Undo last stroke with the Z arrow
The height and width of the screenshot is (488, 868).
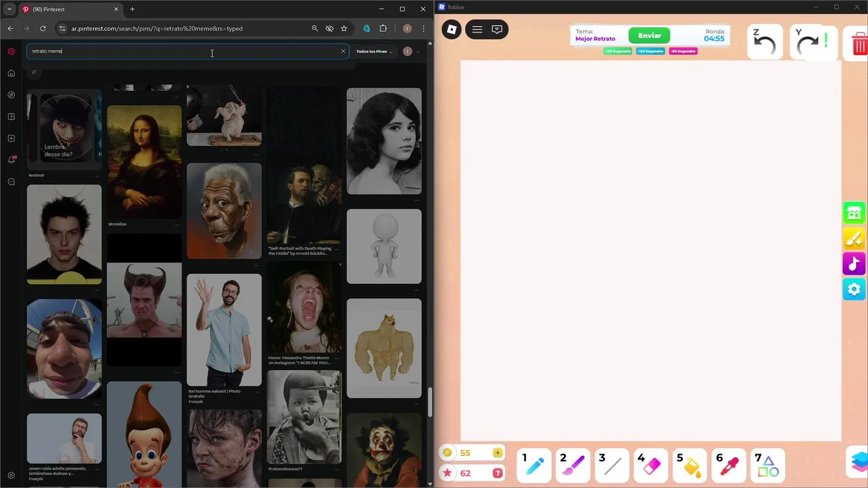(x=765, y=42)
